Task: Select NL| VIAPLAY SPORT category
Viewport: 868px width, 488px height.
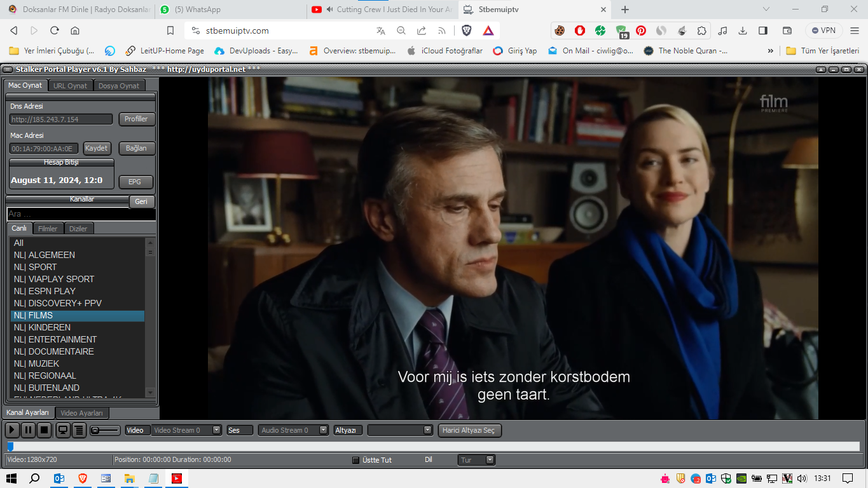Action: 78,279
